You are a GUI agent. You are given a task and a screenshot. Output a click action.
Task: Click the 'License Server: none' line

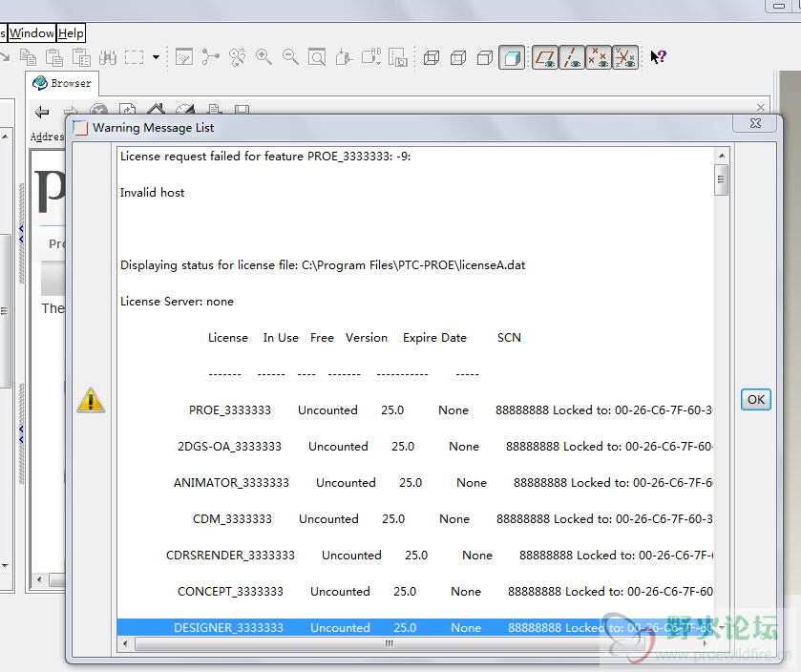point(177,302)
